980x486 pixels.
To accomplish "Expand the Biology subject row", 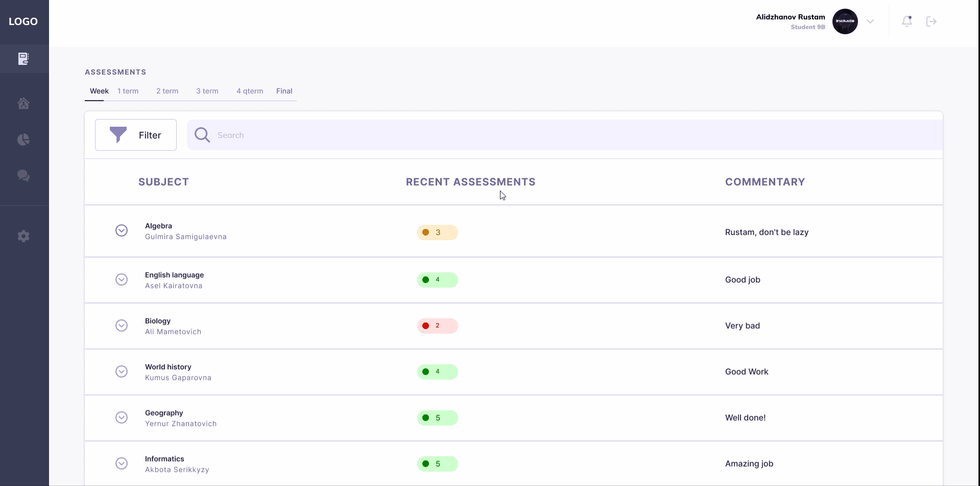I will click(x=122, y=326).
